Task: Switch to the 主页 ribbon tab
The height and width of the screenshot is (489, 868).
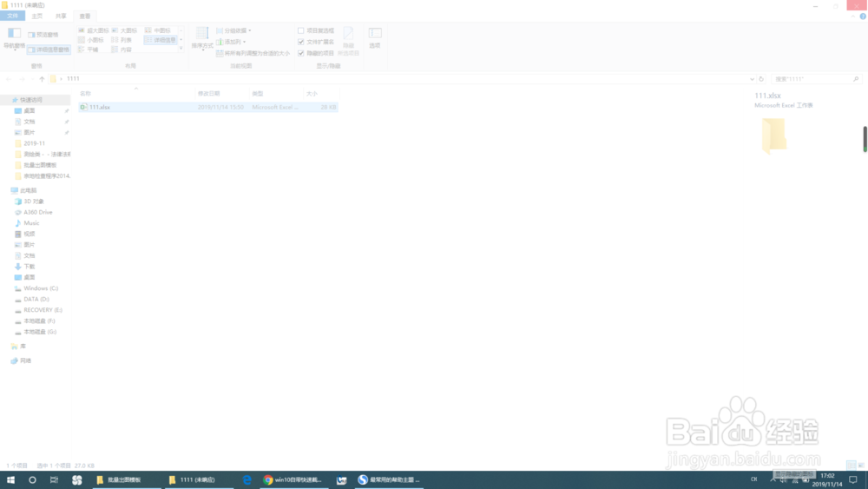Action: [37, 16]
